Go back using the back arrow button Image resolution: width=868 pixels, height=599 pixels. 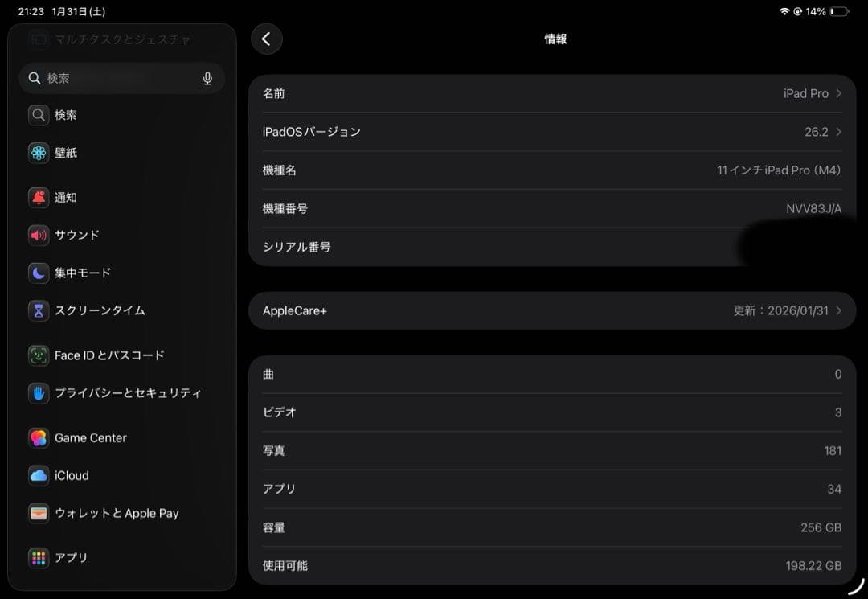[266, 39]
